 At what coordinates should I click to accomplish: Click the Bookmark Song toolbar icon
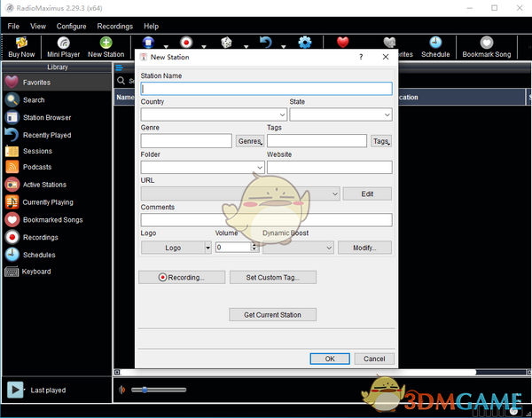pos(486,47)
